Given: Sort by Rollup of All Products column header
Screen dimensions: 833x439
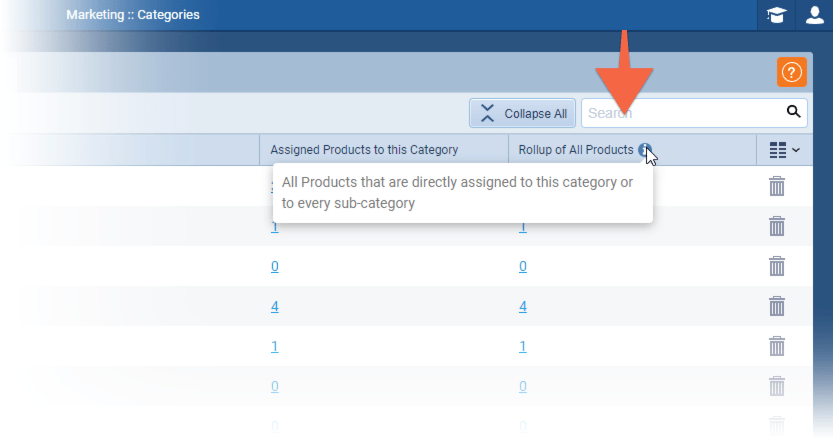Looking at the screenshot, I should click(x=575, y=150).
